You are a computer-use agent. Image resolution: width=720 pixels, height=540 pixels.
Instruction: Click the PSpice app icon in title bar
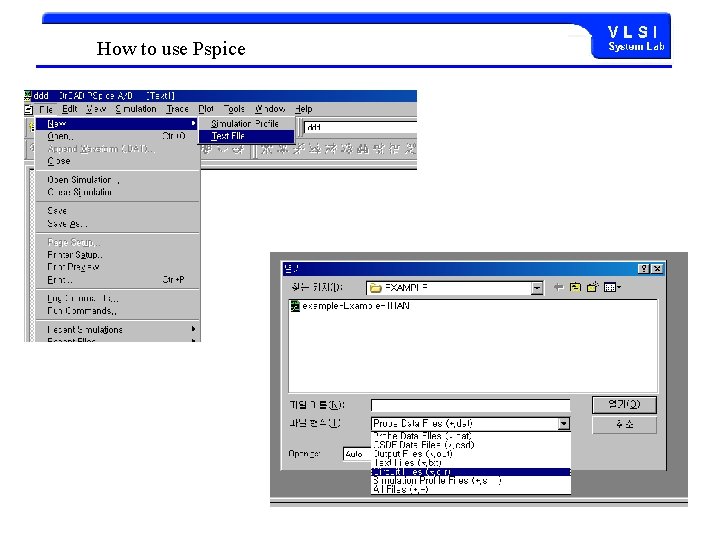[28, 96]
